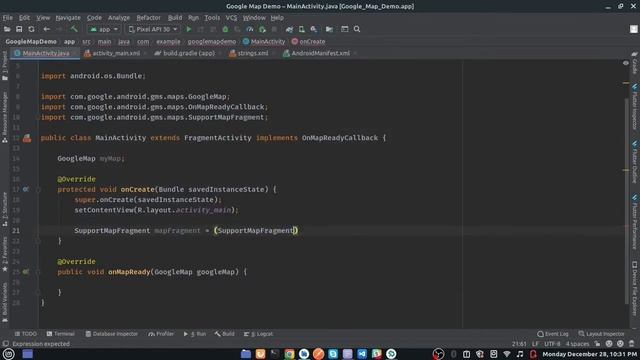
Task: Click the editor vertical scrollbar
Action: pos(626,200)
